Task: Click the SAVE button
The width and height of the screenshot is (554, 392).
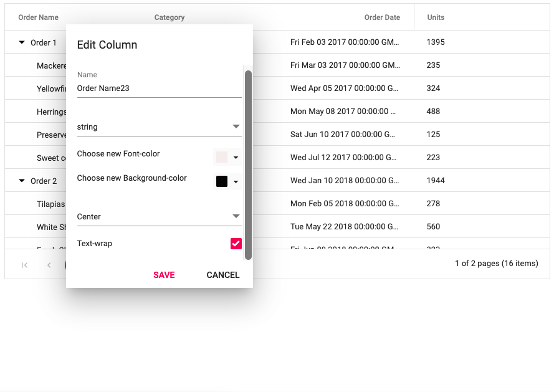Action: [x=164, y=275]
